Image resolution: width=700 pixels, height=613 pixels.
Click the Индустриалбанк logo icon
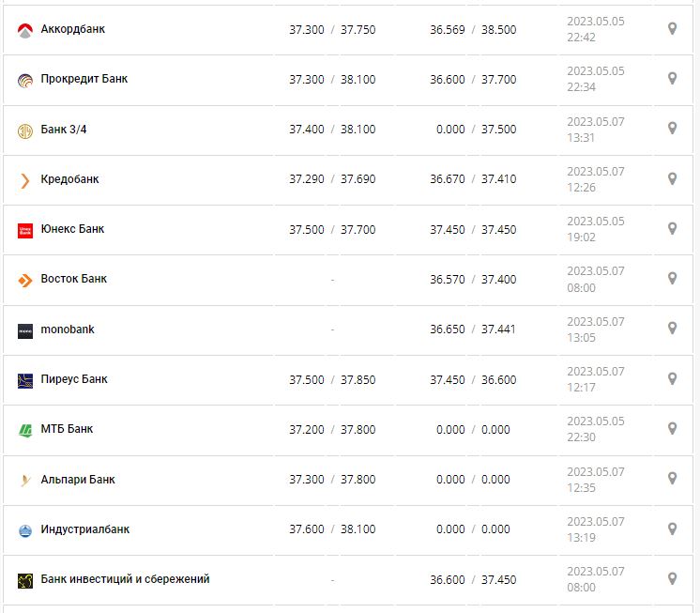tap(25, 530)
